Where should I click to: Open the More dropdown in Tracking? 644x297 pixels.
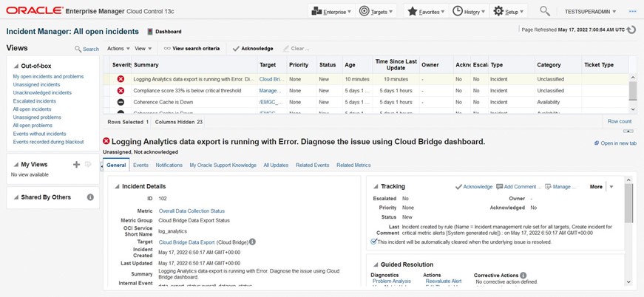click(601, 187)
